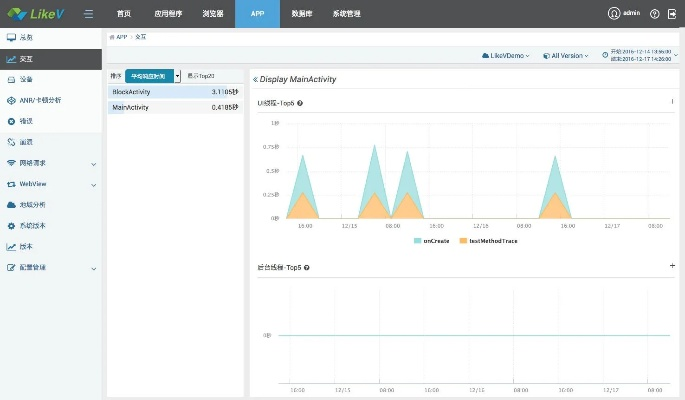
Task: Click the info icon next to UI thread Top5
Action: [300, 103]
